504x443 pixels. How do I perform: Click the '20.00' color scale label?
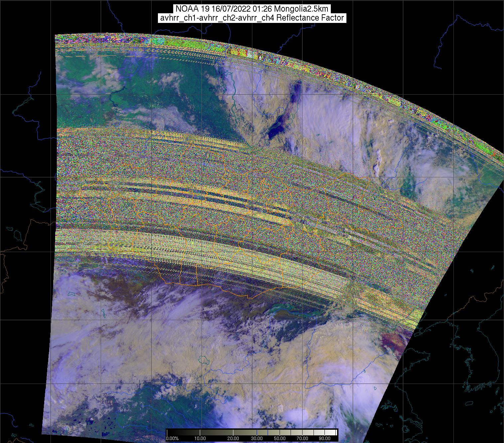[233, 439]
